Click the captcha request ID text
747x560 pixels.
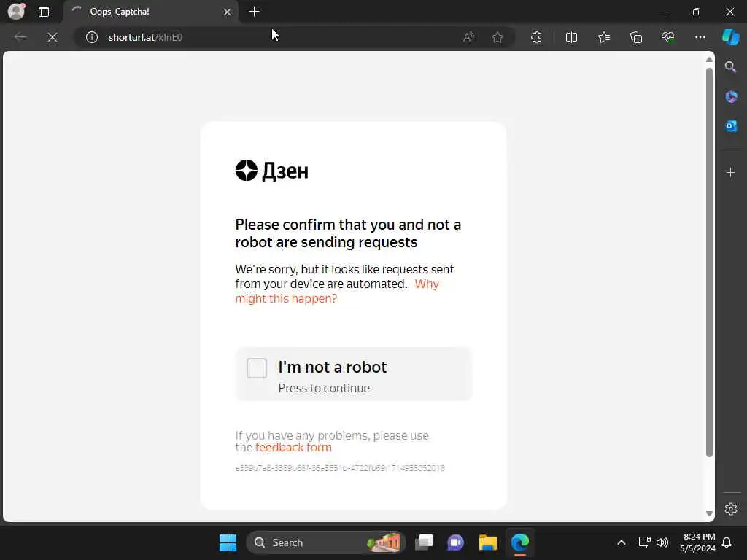click(x=340, y=469)
